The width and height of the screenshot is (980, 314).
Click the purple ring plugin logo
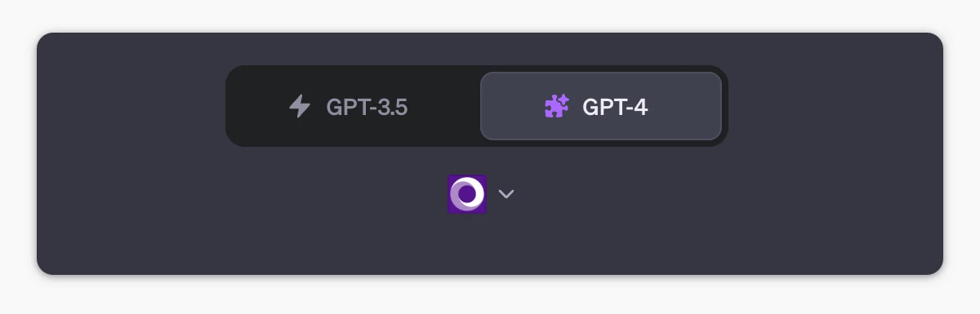point(467,194)
